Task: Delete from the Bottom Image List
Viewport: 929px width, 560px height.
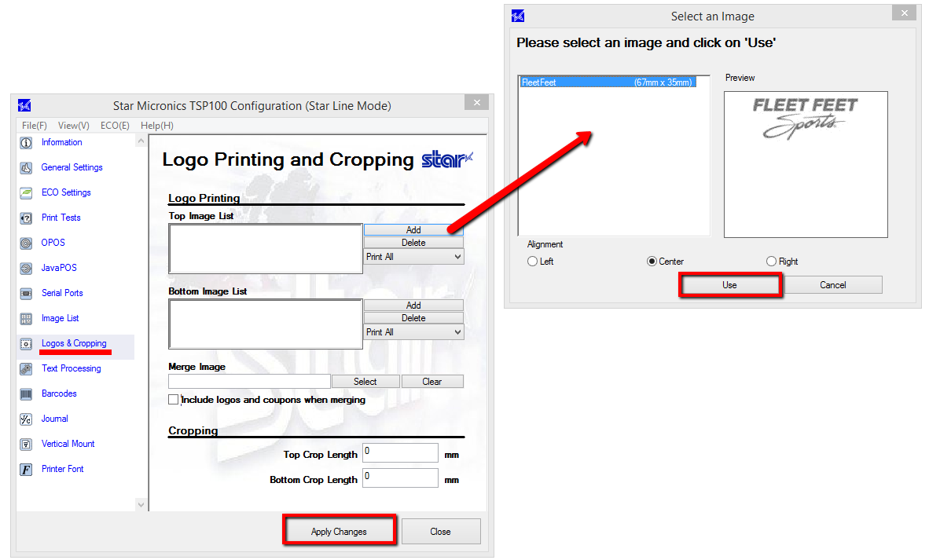Action: pos(413,318)
